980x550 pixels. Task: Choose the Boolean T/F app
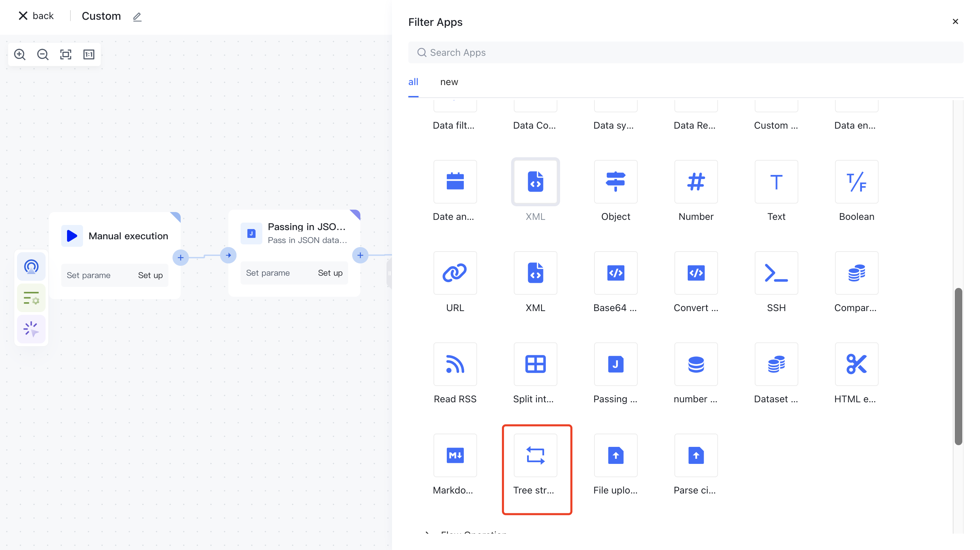coord(856,182)
